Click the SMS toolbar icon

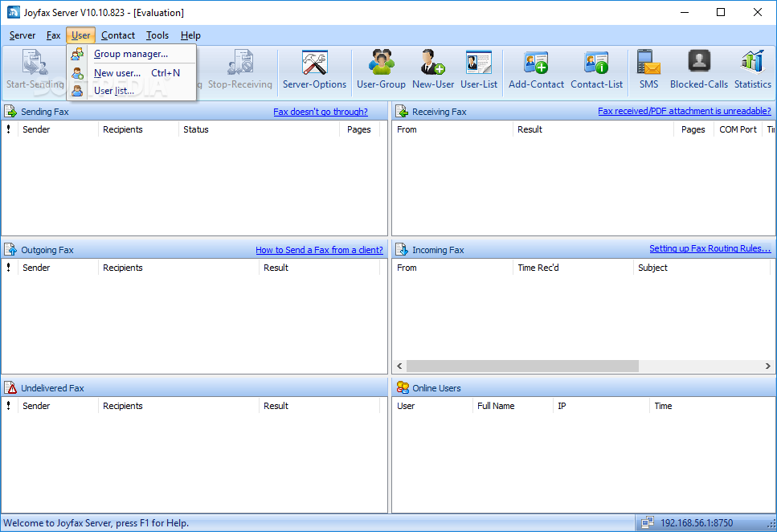[x=648, y=63]
